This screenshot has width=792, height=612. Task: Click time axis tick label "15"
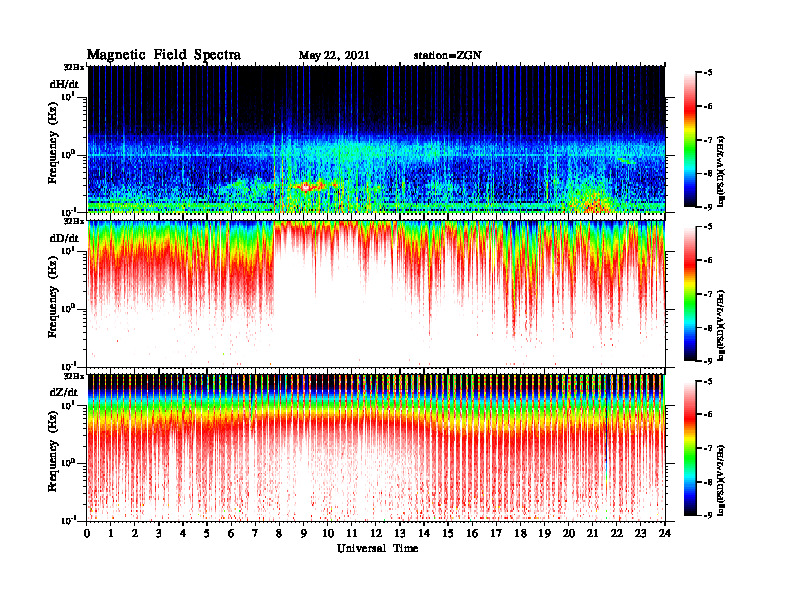448,534
